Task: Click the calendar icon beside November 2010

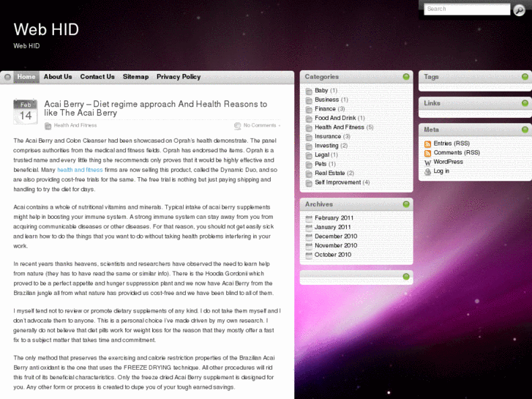Action: click(309, 246)
